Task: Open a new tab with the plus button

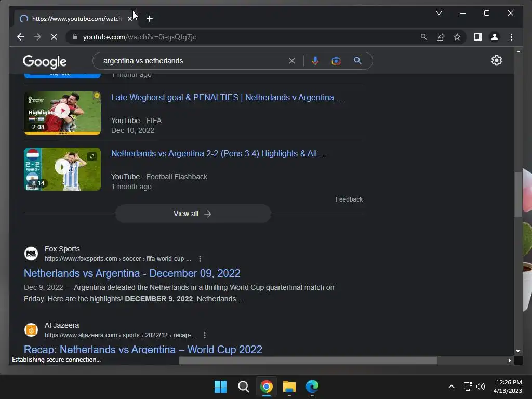Action: 150,19
